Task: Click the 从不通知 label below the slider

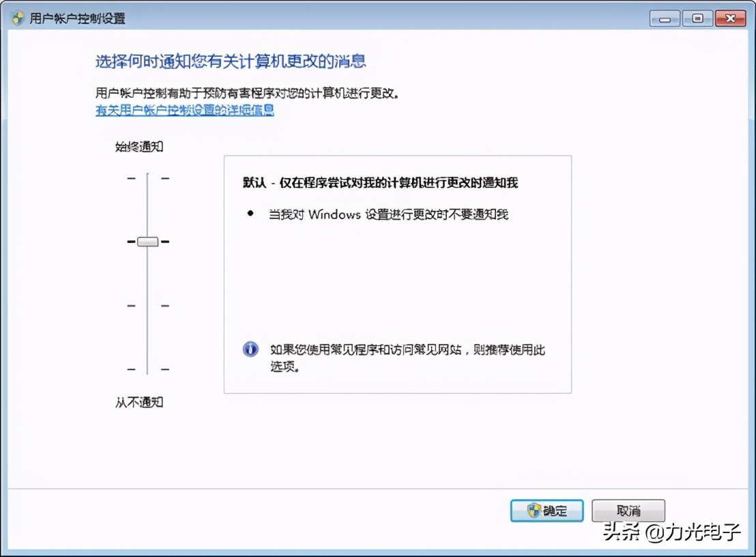Action: pyautogui.click(x=139, y=402)
